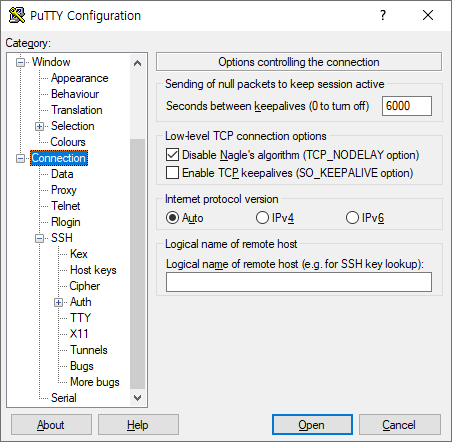Toggle Disable Nagle's algorithm checkbox

tap(172, 155)
